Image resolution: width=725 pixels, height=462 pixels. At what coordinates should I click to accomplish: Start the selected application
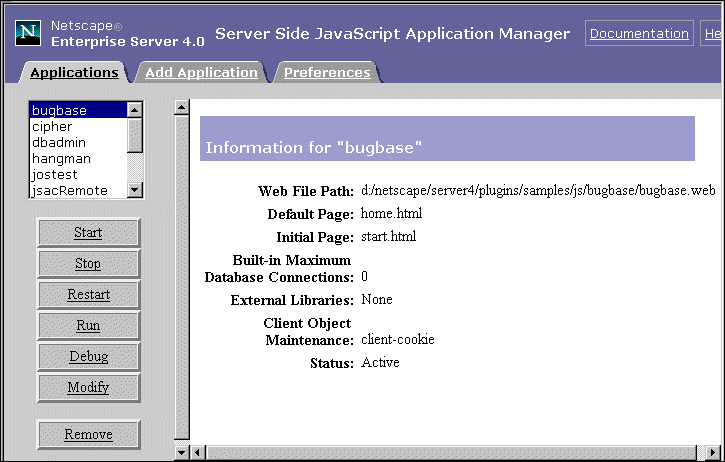tap(88, 232)
